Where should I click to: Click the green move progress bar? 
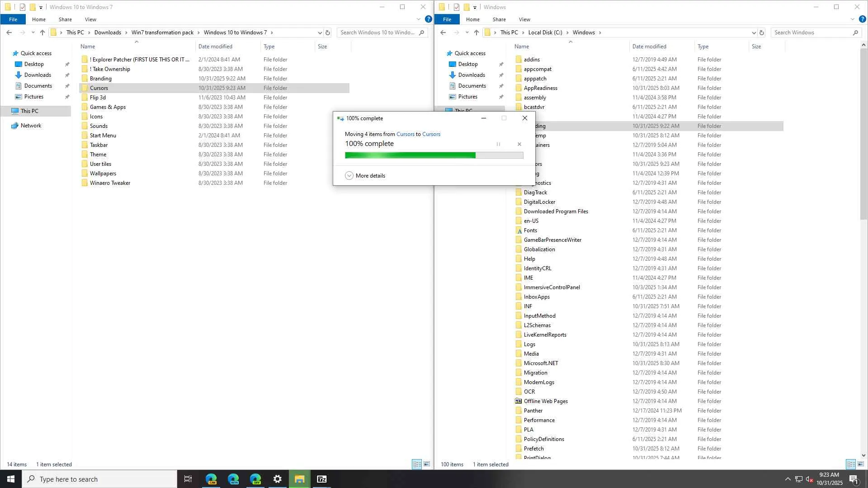pos(410,155)
